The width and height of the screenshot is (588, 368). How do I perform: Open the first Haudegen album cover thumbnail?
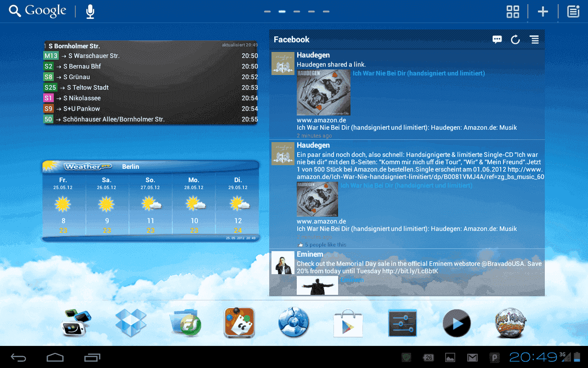pos(323,92)
